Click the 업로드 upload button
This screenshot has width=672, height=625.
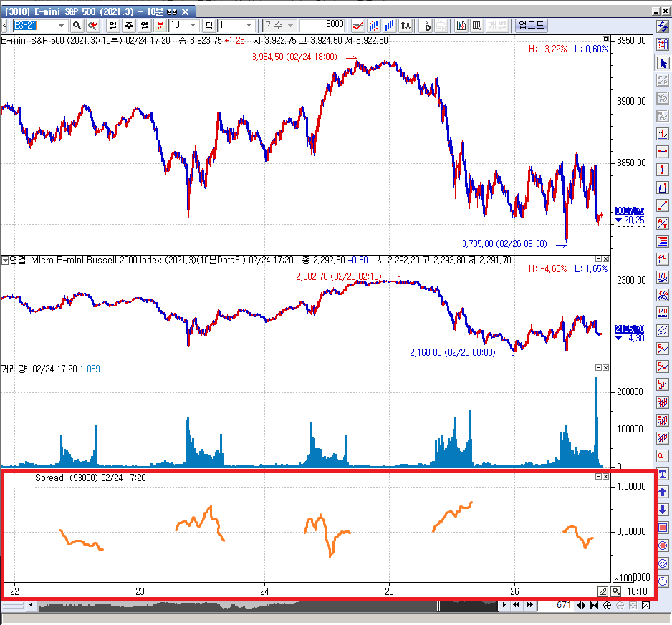pos(531,25)
